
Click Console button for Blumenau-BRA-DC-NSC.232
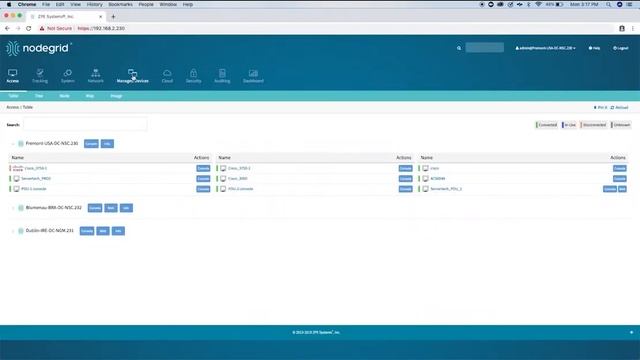(95, 208)
